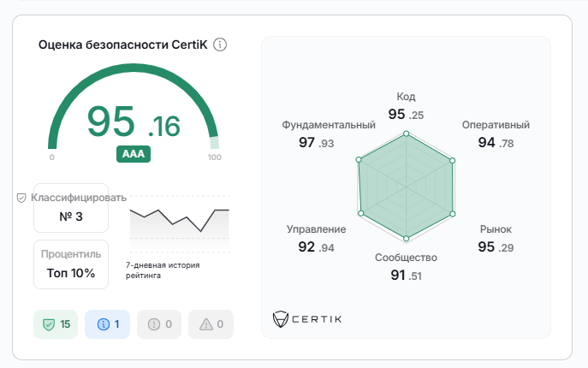Select the Фундаментальный 97.93 score label
588x368 pixels.
[x=328, y=134]
